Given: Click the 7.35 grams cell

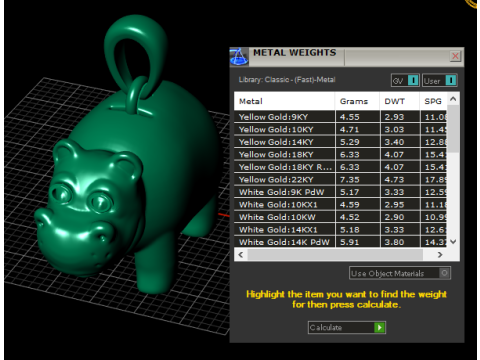Looking at the screenshot, I should coord(357,179).
